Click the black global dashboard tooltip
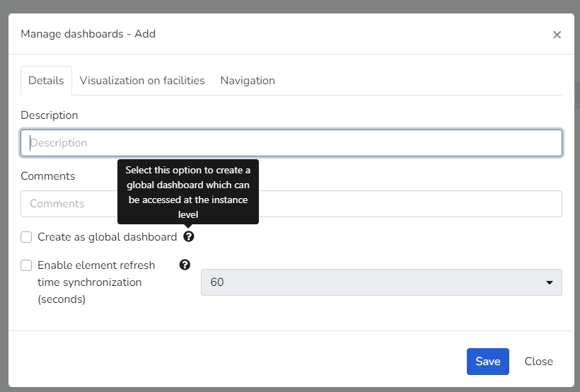This screenshot has width=580, height=392. click(188, 191)
